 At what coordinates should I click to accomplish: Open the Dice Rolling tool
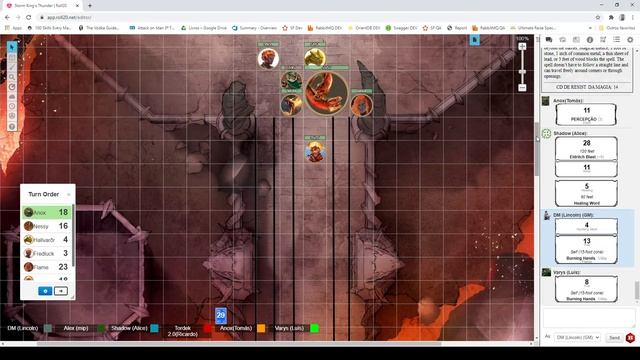click(12, 116)
